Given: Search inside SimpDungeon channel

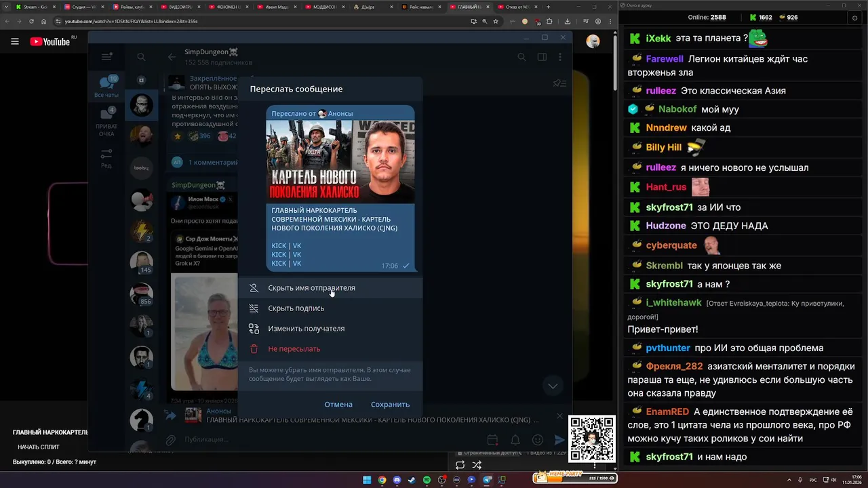Looking at the screenshot, I should point(521,57).
